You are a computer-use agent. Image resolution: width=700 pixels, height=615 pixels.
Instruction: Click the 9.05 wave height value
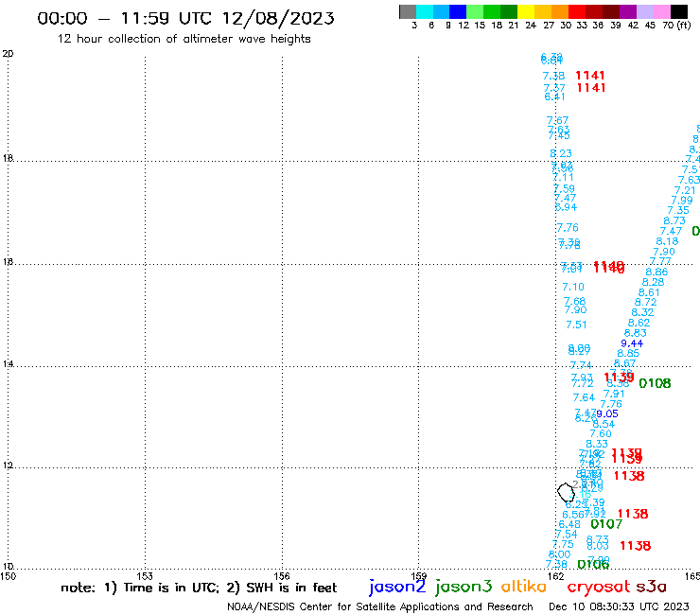point(607,413)
